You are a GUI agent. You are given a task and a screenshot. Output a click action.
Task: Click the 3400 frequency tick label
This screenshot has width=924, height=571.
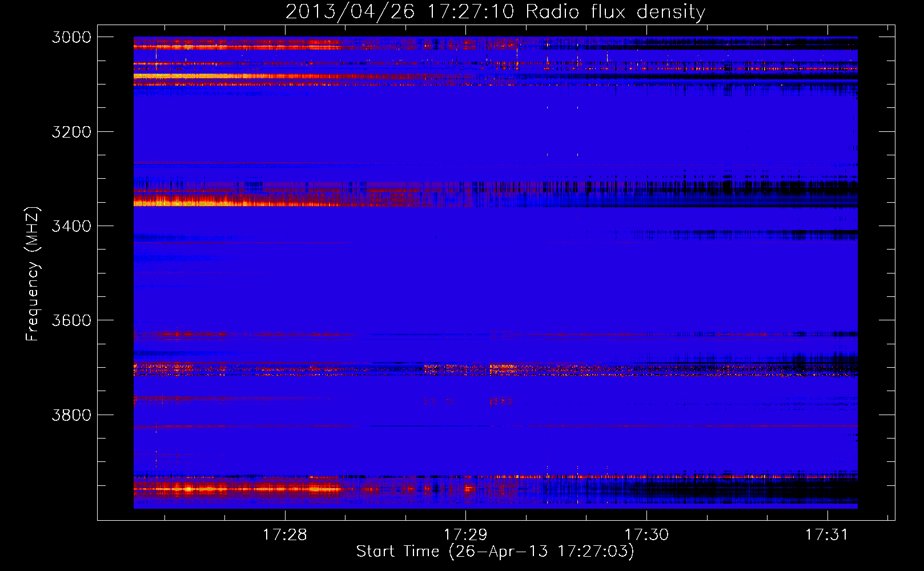71,226
